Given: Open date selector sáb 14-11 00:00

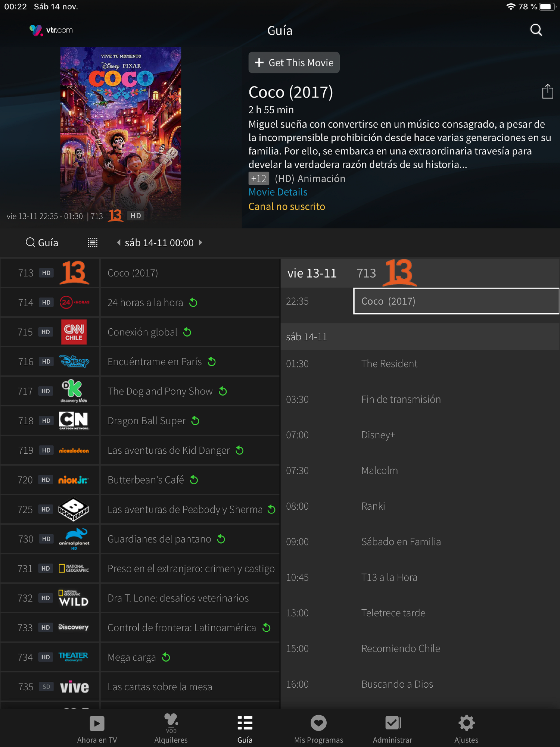Looking at the screenshot, I should pyautogui.click(x=159, y=243).
